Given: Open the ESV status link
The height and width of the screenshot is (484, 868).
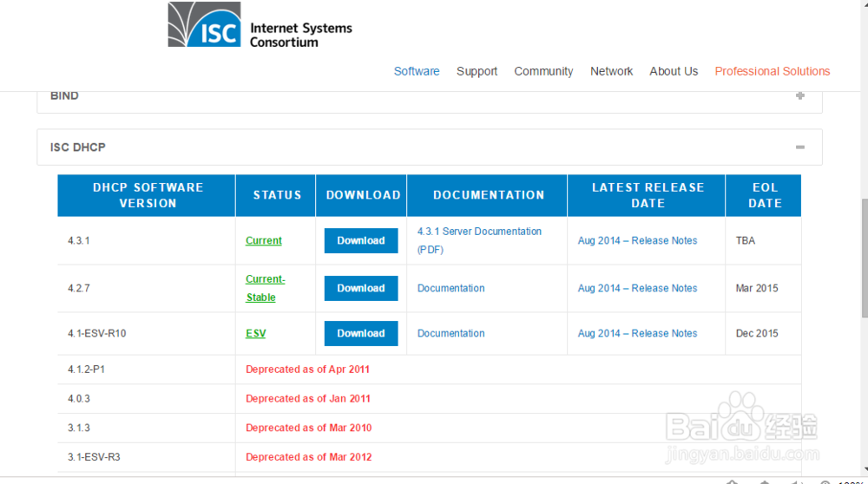Looking at the screenshot, I should [x=256, y=334].
